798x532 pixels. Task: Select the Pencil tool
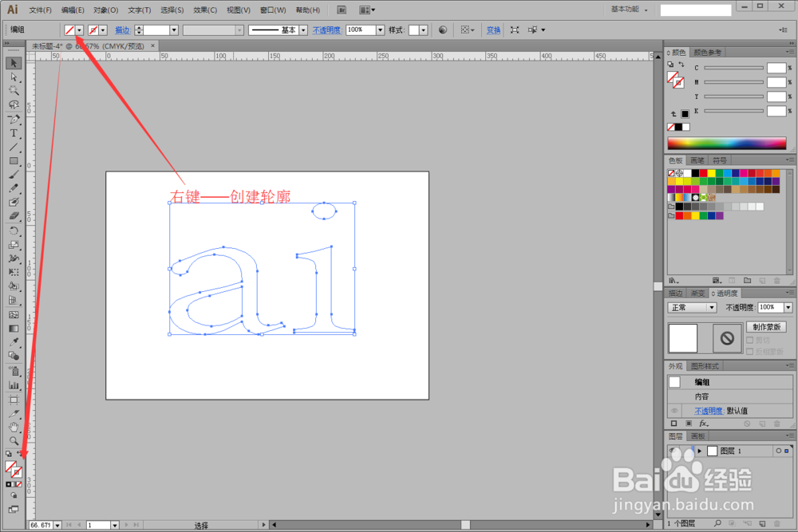pos(14,188)
